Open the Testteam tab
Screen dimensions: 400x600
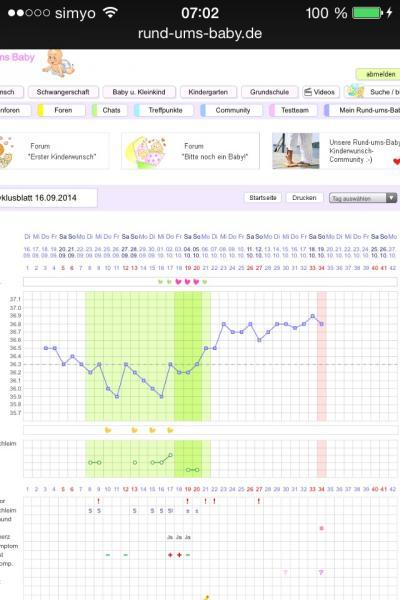pos(294,110)
